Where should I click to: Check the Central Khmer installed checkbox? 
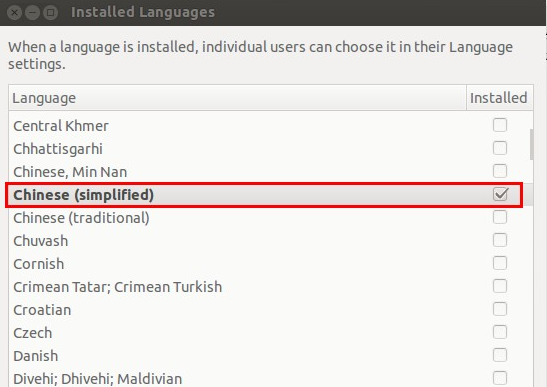[x=500, y=125]
